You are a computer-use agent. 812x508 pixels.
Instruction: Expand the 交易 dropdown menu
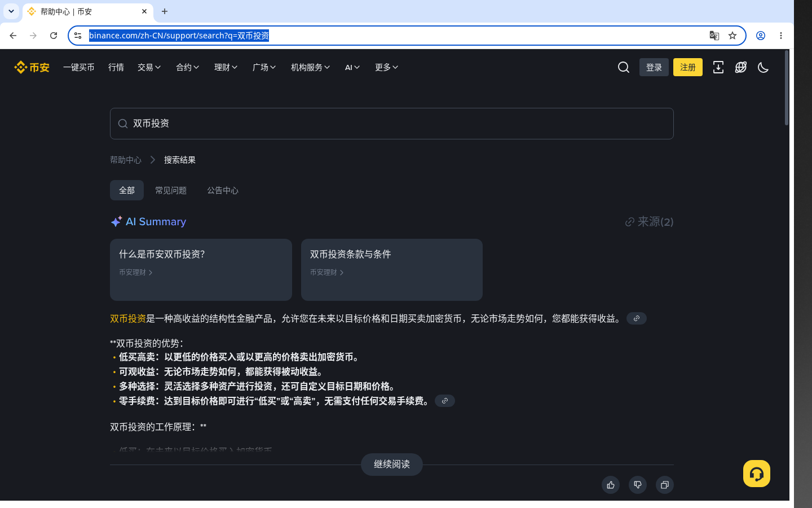pos(149,67)
